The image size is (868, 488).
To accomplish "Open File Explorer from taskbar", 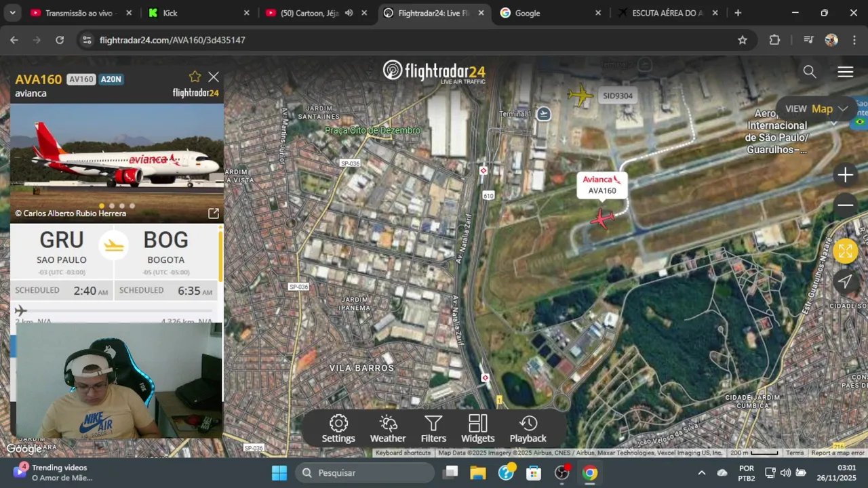I will [478, 473].
